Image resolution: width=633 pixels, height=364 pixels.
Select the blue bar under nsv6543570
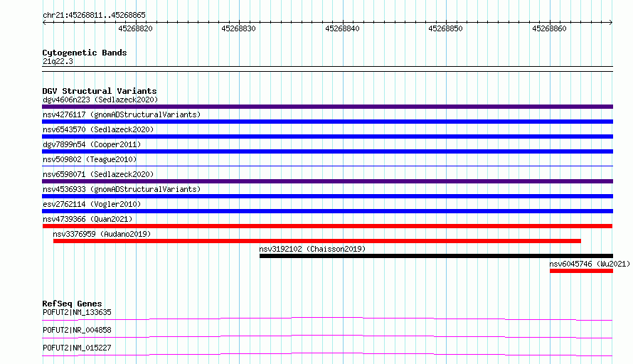pyautogui.click(x=327, y=136)
